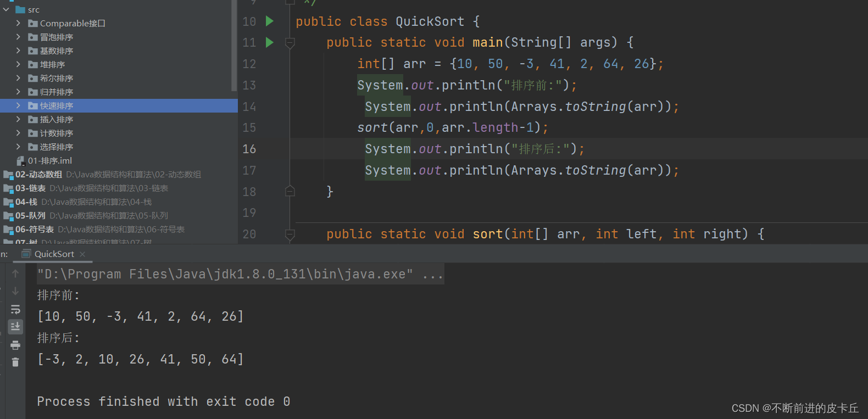Click console output [10, 50, -3, 41, 2, 64, 26]
Image resolution: width=868 pixels, height=419 pixels.
[x=140, y=316]
